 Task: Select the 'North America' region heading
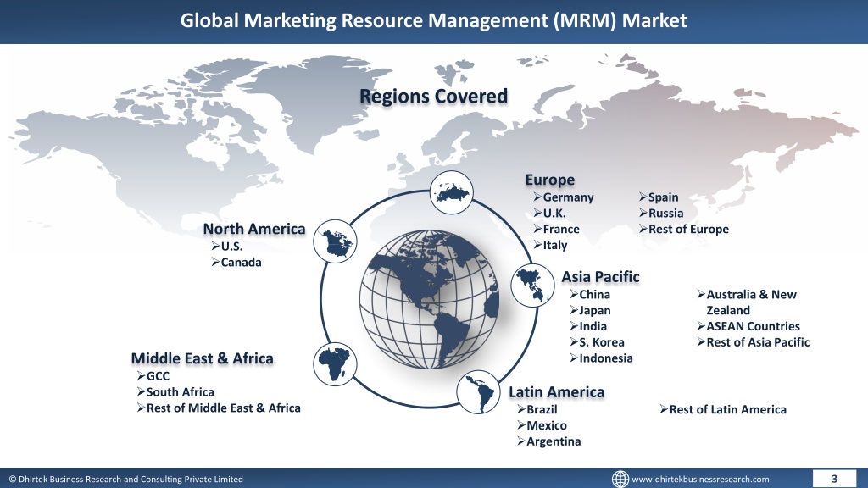[254, 229]
